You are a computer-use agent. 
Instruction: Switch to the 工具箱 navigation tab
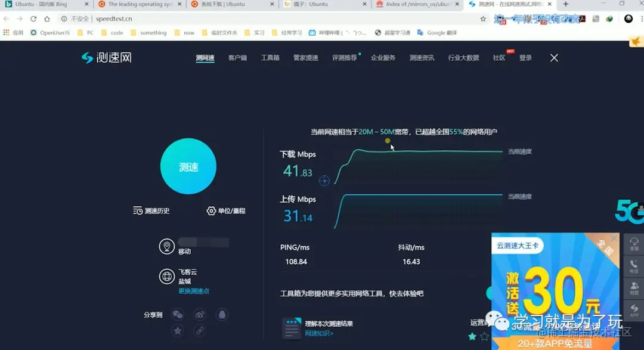[270, 57]
